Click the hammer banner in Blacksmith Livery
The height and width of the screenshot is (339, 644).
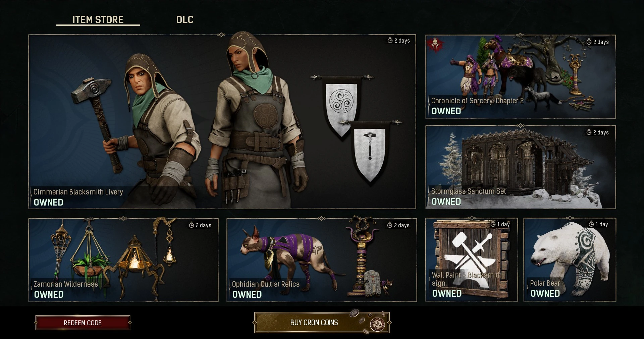pos(370,151)
